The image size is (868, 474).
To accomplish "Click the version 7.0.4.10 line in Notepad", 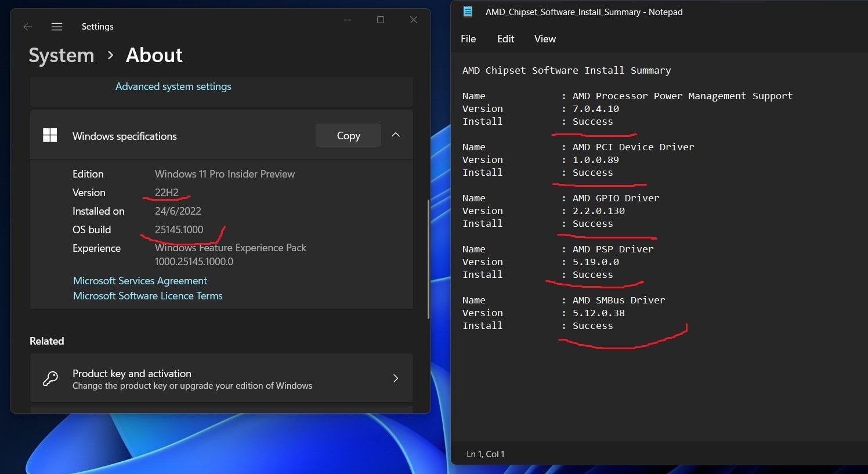I will (x=596, y=108).
